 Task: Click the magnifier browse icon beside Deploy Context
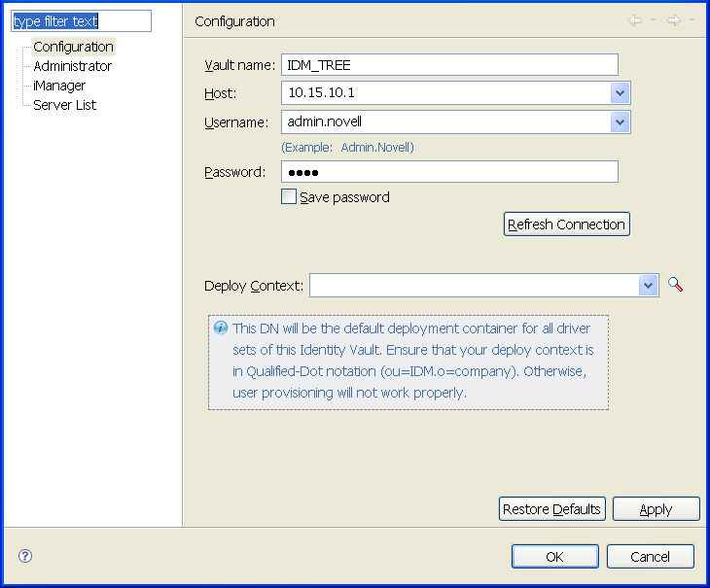click(675, 285)
